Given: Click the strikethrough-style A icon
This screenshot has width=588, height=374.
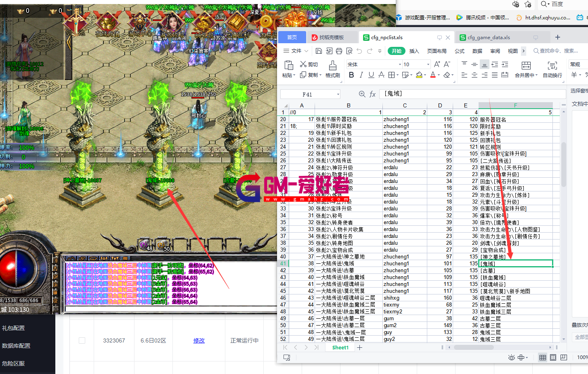Looking at the screenshot, I should (381, 75).
